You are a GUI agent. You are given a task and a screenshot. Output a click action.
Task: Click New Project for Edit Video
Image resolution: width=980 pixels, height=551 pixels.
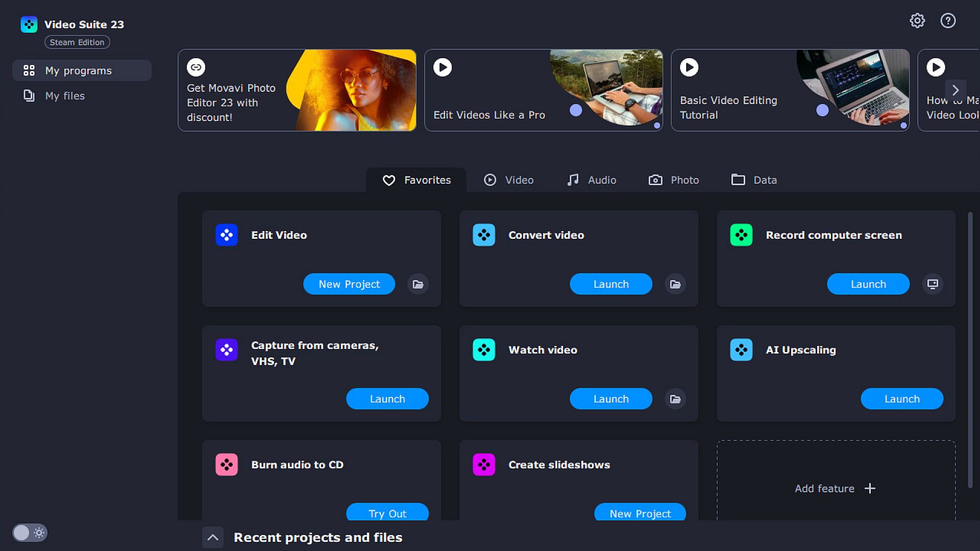click(349, 284)
